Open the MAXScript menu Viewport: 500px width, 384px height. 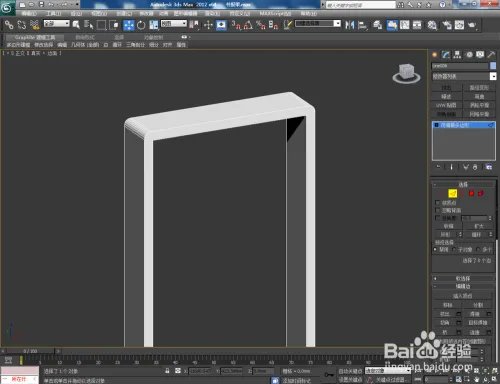tap(275, 13)
